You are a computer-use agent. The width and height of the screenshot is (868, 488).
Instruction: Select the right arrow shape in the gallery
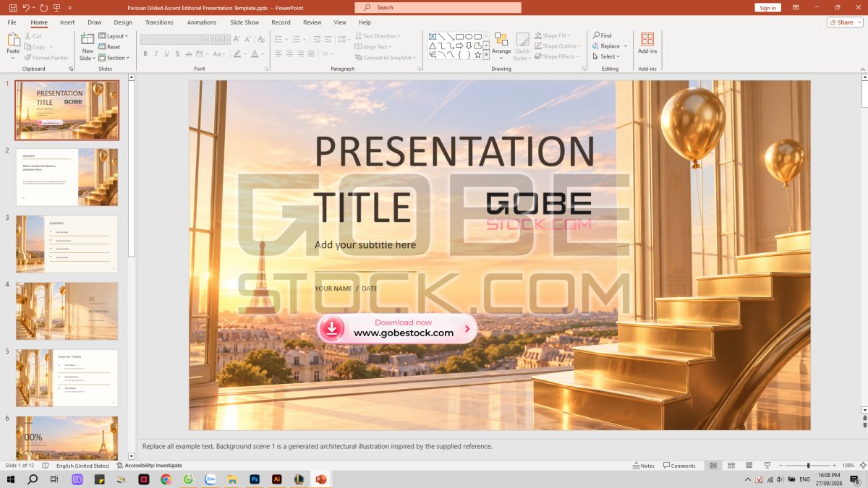(460, 46)
